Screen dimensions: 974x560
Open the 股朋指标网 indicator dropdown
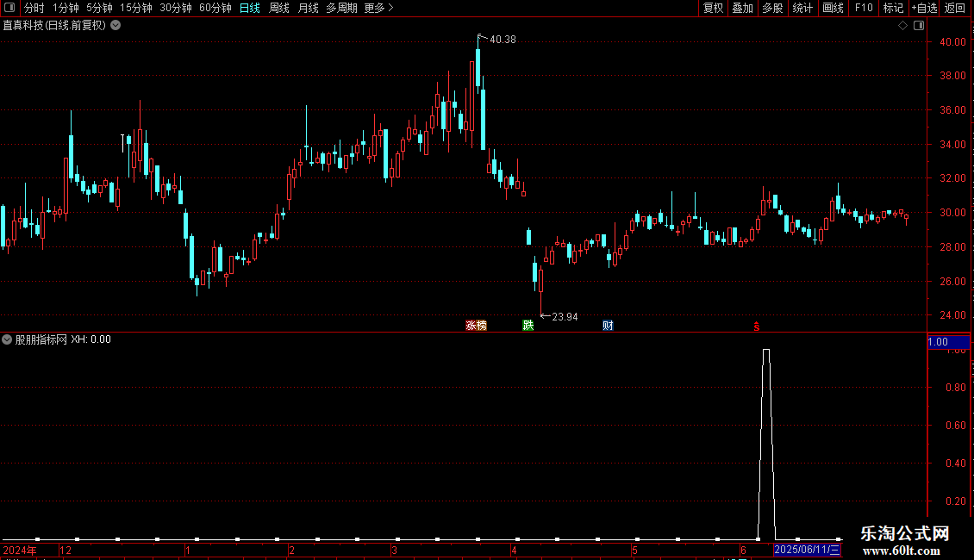click(7, 339)
